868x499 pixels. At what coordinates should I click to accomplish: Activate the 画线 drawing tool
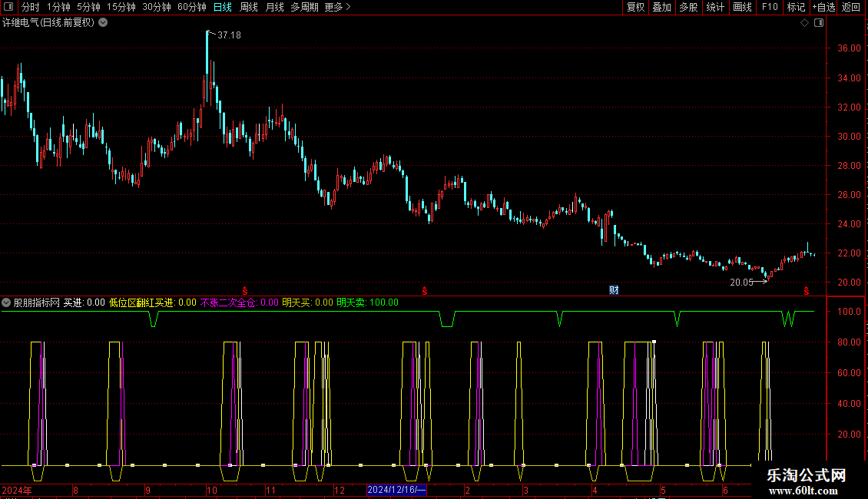742,7
